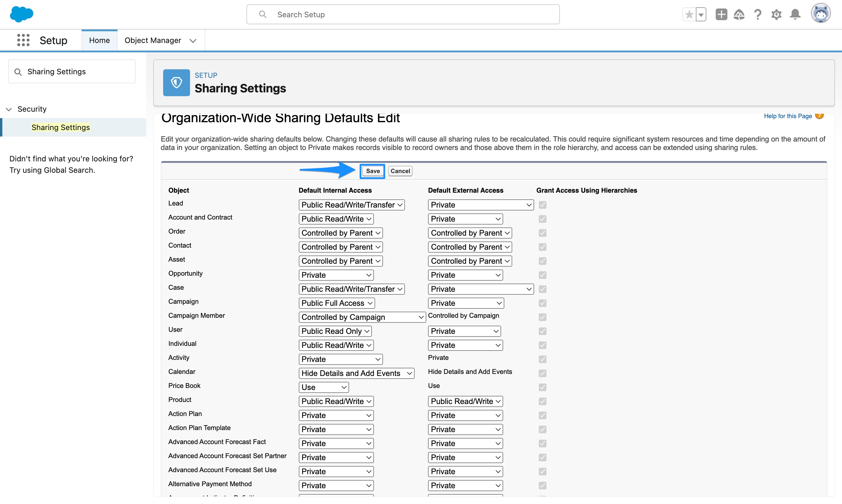Open Help for this Page link
This screenshot has height=504, width=842.
click(x=787, y=116)
